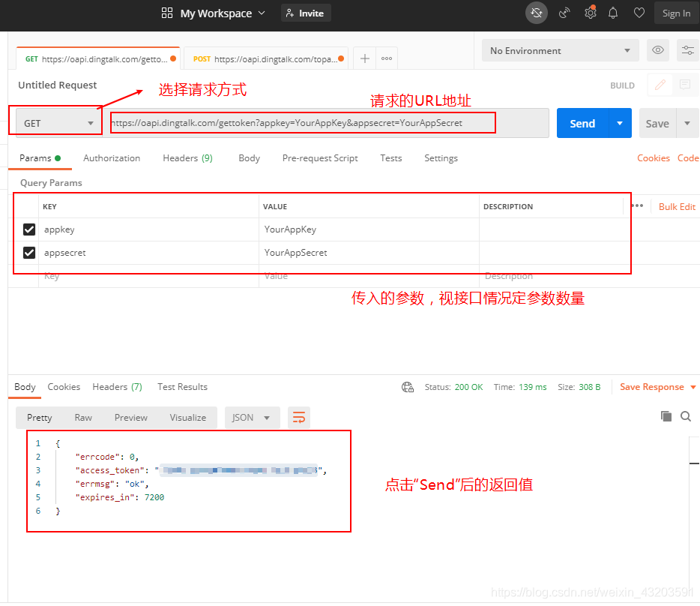700x606 pixels.
Task: Click the sync status offline icon
Action: (x=536, y=13)
